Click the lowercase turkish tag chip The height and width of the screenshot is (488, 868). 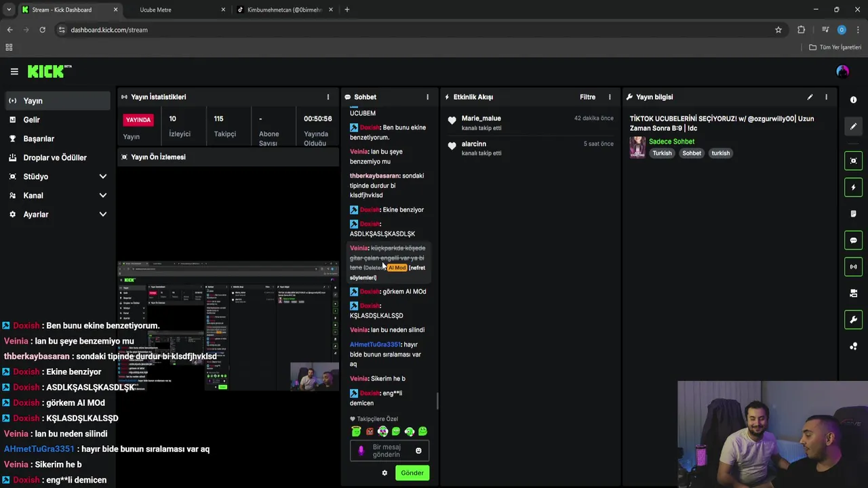(x=720, y=153)
